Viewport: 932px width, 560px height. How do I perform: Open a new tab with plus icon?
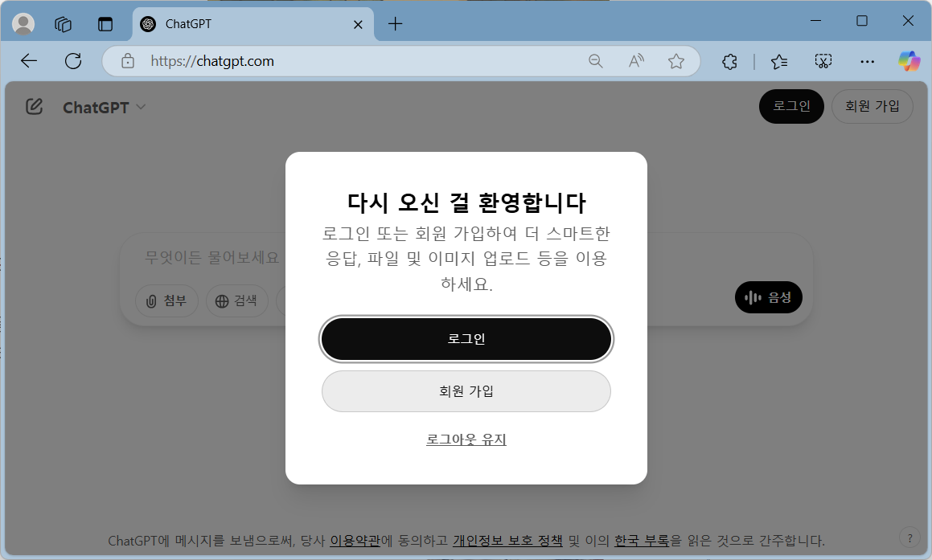tap(396, 24)
